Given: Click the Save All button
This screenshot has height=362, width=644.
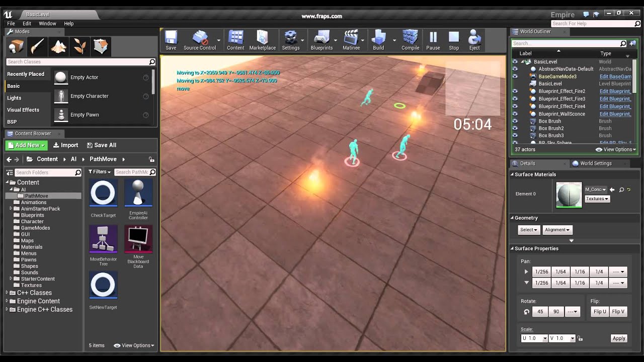Looking at the screenshot, I should (102, 145).
